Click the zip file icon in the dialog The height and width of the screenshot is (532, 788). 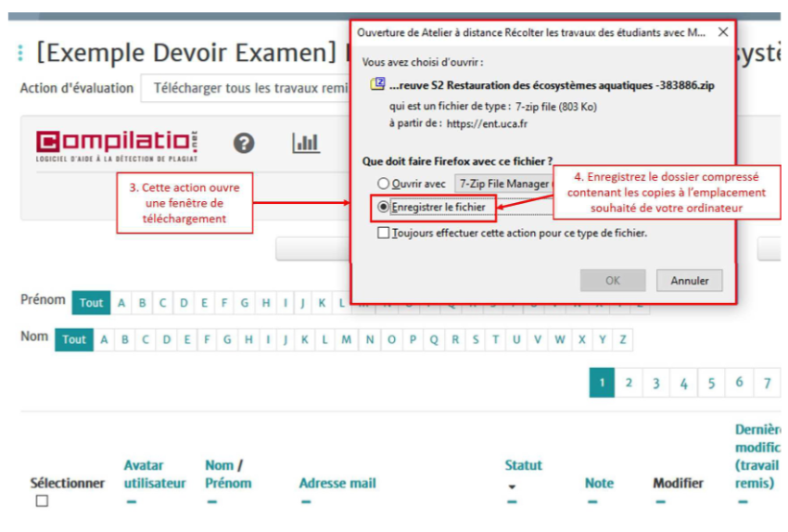[377, 85]
